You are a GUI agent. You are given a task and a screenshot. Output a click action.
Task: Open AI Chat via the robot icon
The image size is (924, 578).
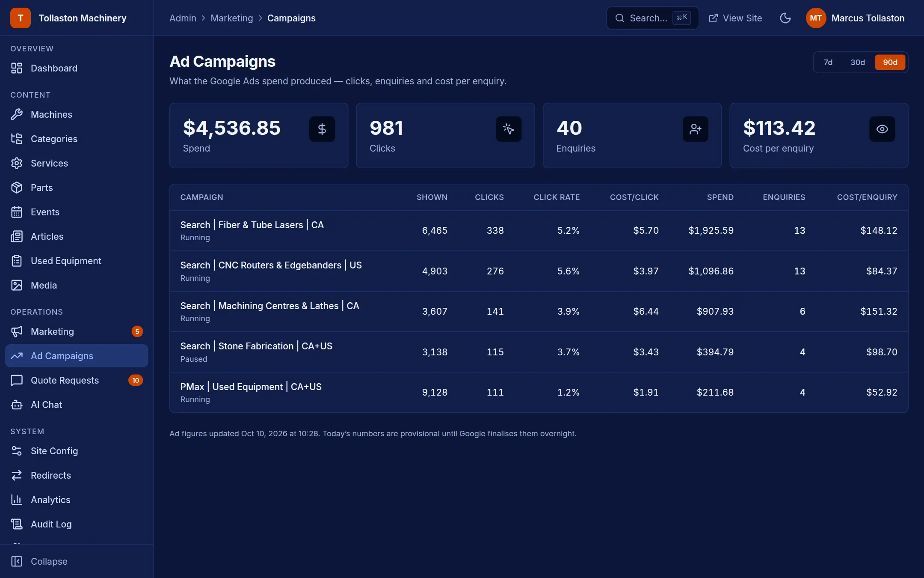click(17, 405)
